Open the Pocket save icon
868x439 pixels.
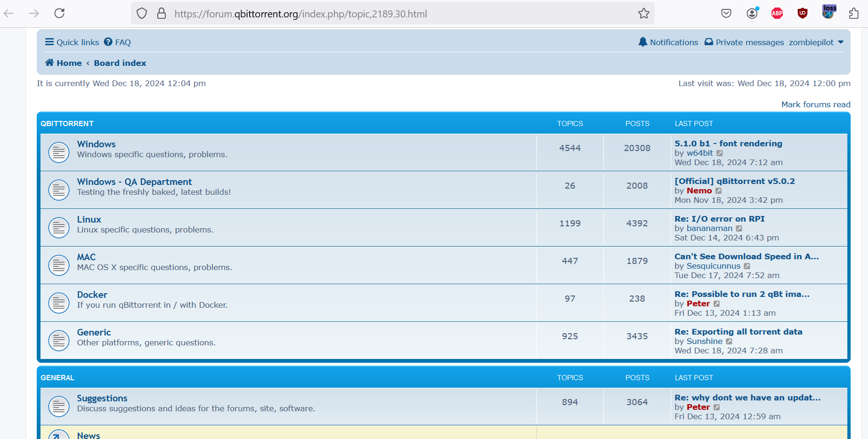pos(726,13)
